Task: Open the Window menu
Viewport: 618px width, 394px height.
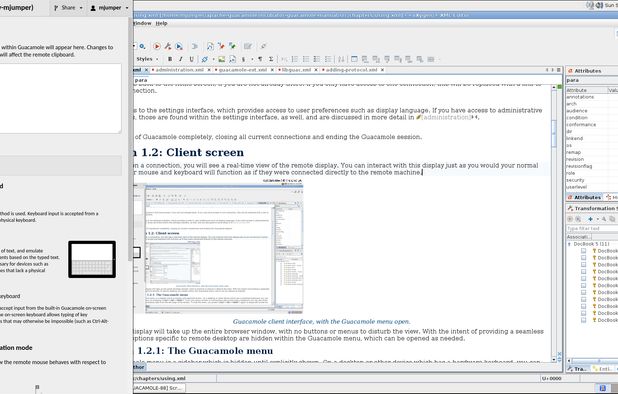Action: [142, 23]
